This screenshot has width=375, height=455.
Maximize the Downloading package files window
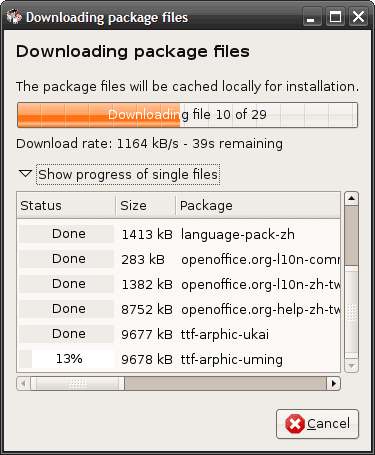coord(335,17)
